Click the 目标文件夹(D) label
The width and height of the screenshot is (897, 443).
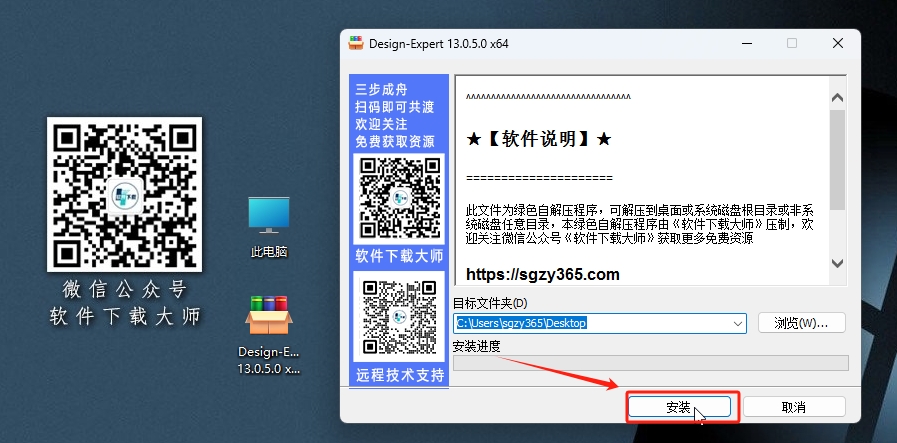(x=490, y=303)
